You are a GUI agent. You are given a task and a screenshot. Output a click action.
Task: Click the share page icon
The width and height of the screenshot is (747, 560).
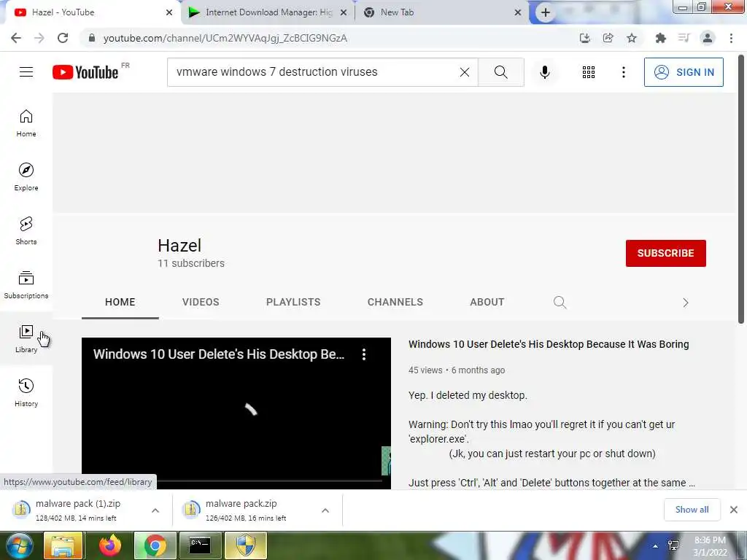tap(608, 38)
